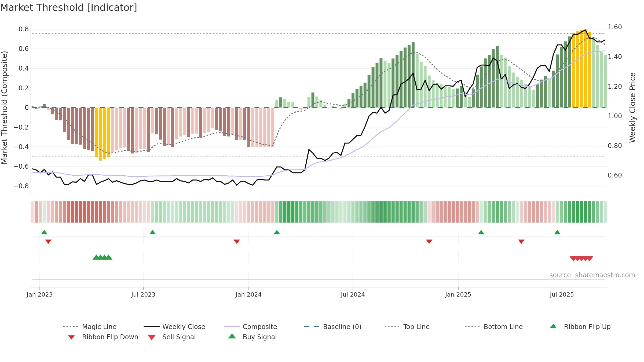Click the Weekly Close Price axis title
This screenshot has height=362, width=644.
pos(632,108)
